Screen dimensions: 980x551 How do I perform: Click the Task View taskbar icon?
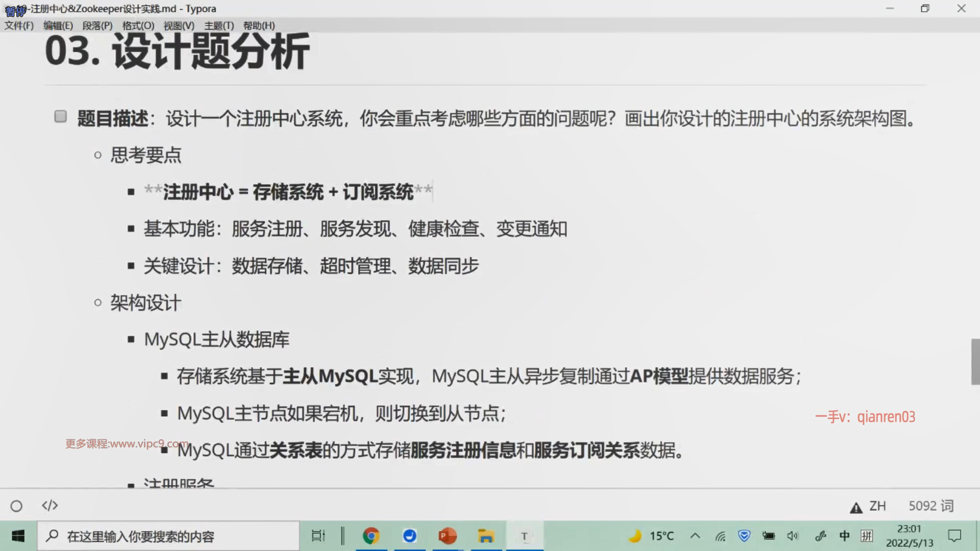point(318,536)
